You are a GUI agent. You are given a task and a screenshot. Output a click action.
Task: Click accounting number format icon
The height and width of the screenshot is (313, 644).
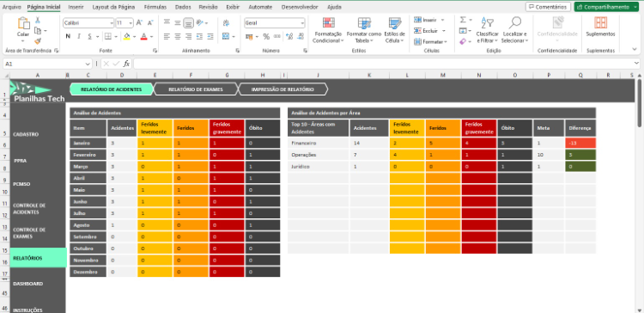[249, 37]
